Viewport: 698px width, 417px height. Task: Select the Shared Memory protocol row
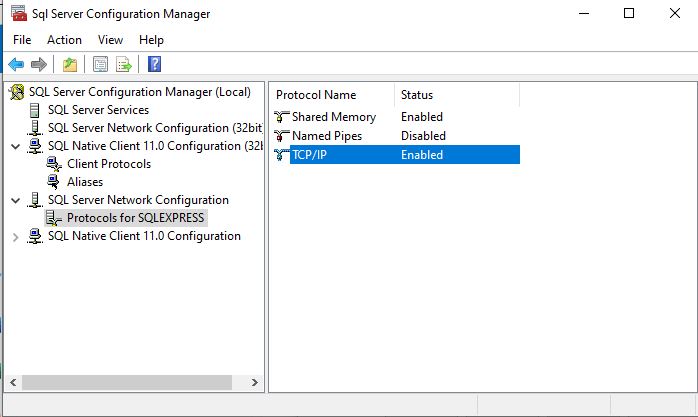point(396,117)
